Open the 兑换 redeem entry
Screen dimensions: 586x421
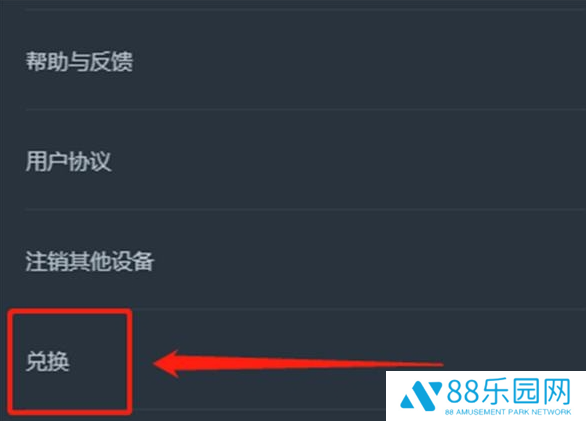[47, 362]
